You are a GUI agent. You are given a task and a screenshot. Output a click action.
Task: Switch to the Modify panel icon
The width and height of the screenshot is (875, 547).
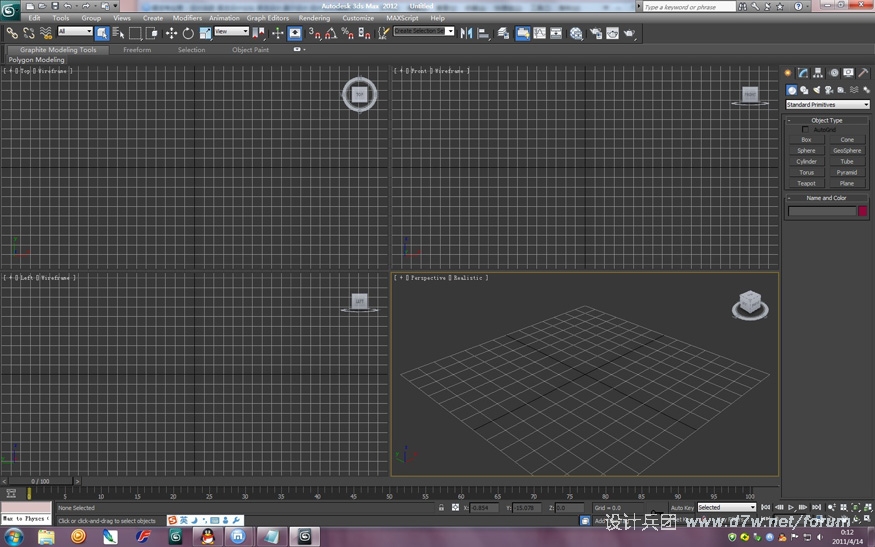(x=803, y=73)
